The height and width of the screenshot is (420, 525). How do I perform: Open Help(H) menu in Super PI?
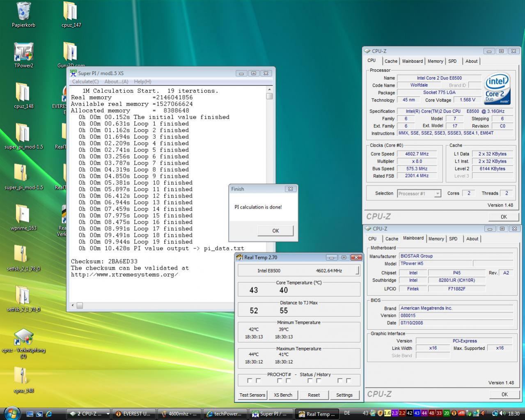(x=142, y=82)
